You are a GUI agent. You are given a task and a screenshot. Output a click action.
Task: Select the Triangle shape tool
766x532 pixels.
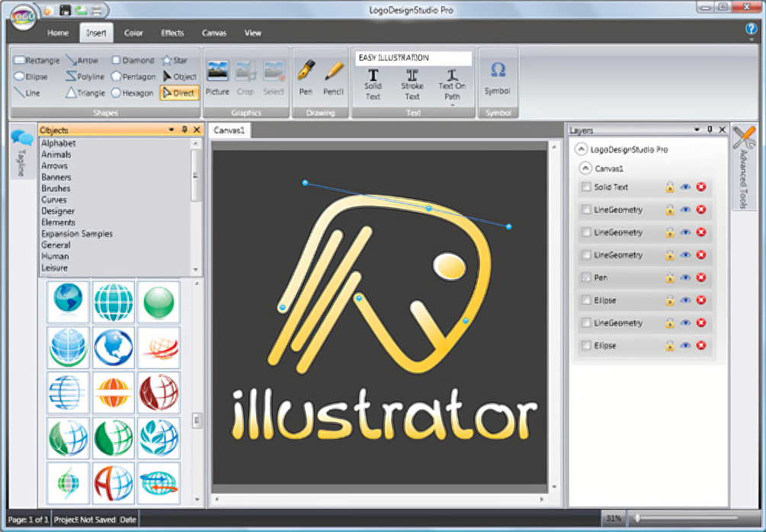tap(85, 93)
